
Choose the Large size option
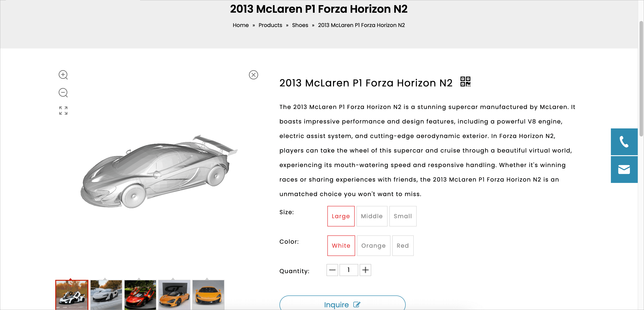point(341,216)
